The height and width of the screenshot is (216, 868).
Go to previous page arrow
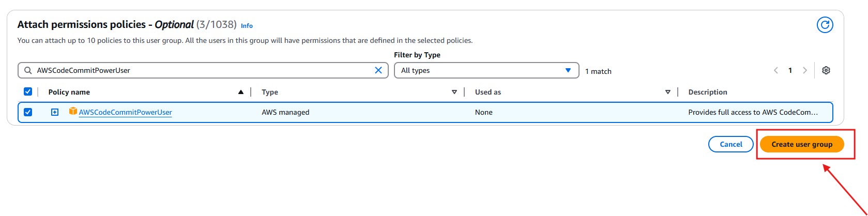pos(775,70)
